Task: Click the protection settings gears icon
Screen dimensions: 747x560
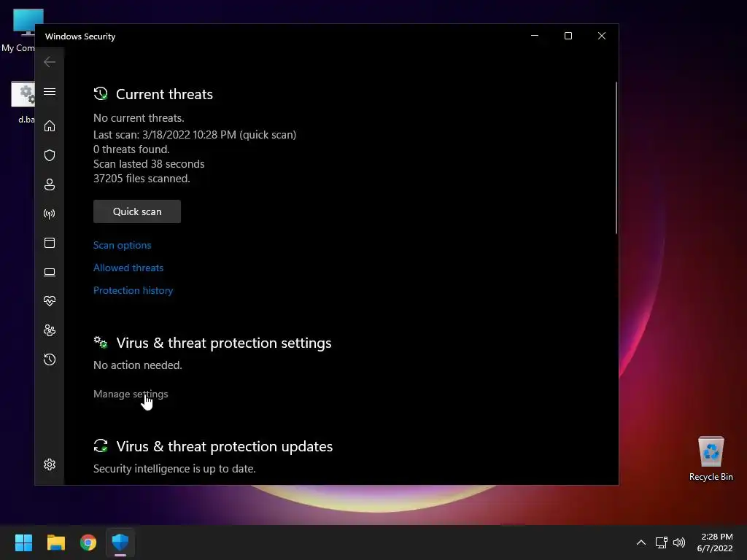Action: click(101, 342)
